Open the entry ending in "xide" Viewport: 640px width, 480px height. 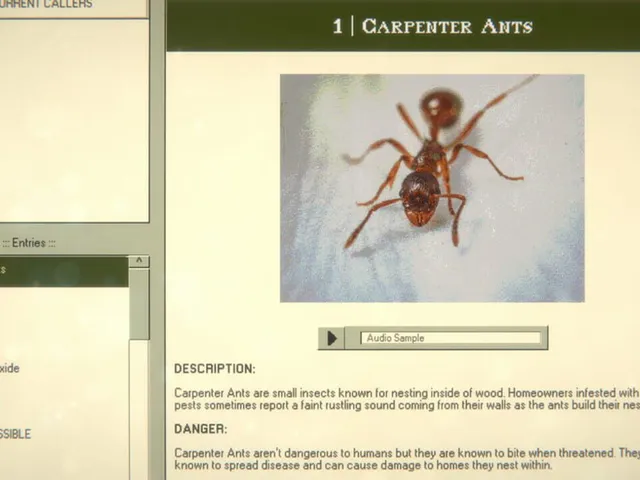click(x=9, y=368)
